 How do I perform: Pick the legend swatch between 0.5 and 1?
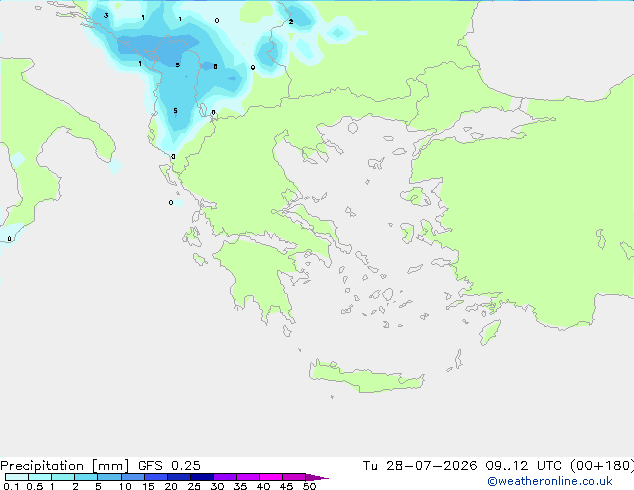tap(40, 477)
